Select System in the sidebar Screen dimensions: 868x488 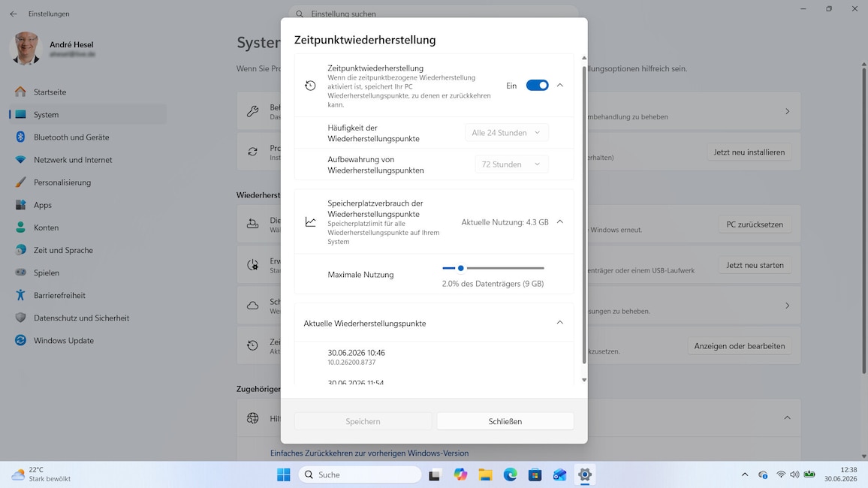87,115
